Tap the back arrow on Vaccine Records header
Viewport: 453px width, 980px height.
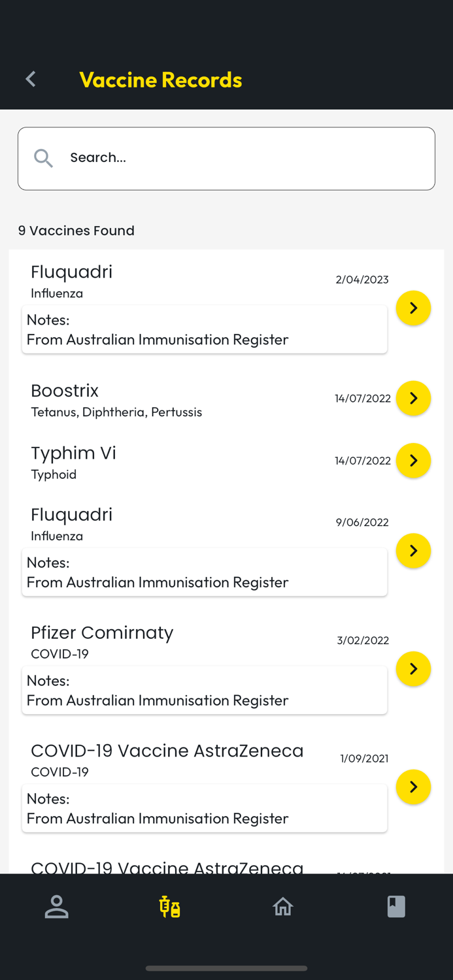[x=29, y=78]
